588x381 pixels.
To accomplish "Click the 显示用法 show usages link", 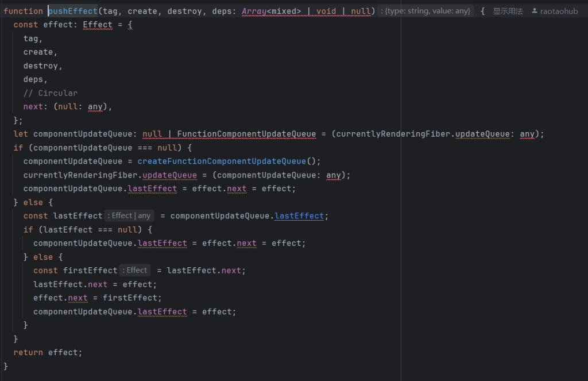I will point(508,11).
